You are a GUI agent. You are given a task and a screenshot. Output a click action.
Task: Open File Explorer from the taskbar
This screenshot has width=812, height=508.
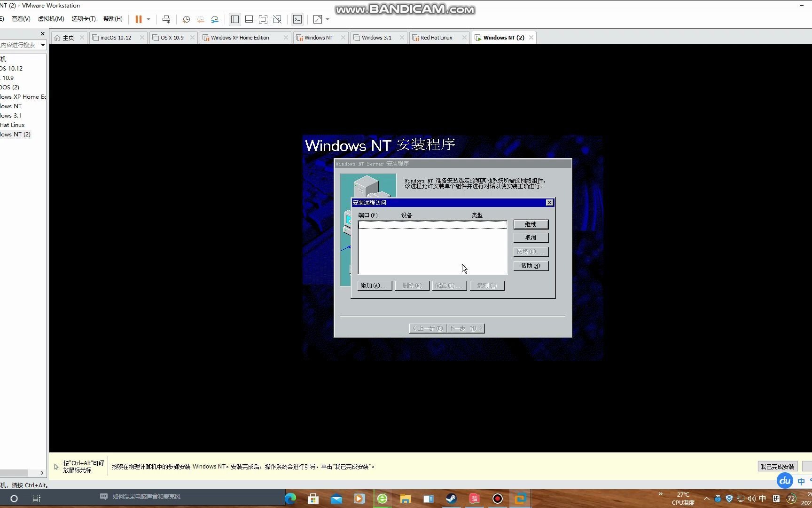pos(405,499)
